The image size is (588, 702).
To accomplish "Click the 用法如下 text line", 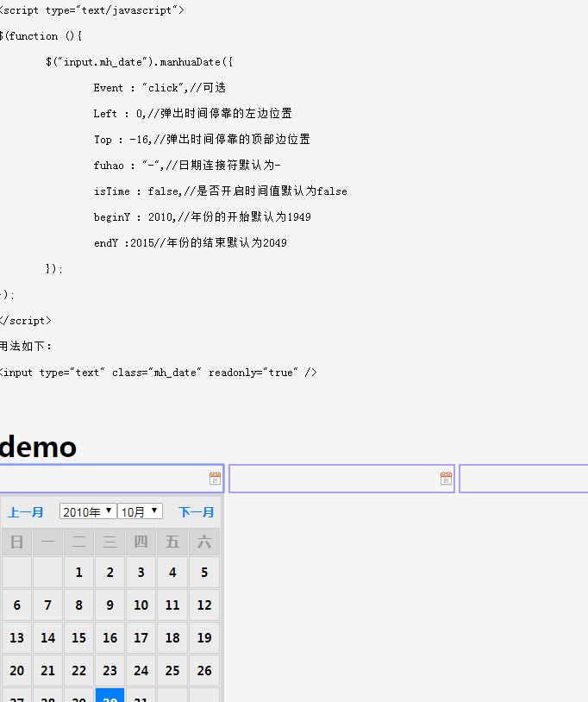I will [26, 346].
